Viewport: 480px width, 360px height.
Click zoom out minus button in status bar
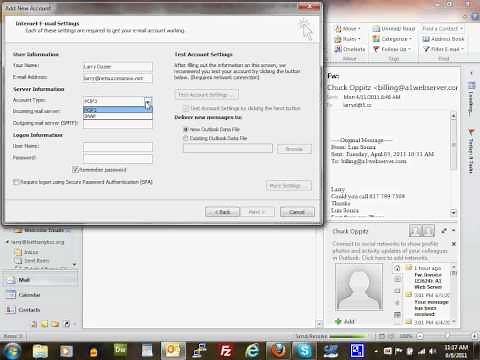[420, 336]
